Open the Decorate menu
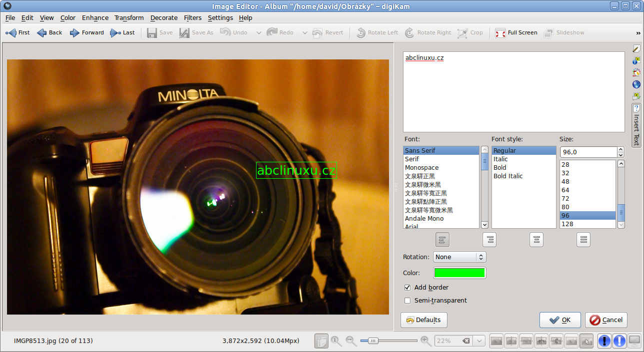 click(164, 17)
